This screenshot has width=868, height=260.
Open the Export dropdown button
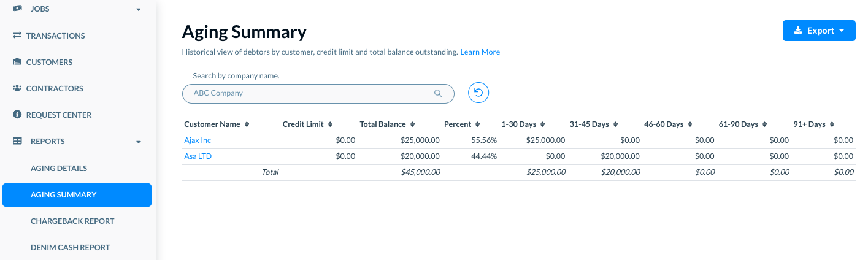tap(819, 31)
